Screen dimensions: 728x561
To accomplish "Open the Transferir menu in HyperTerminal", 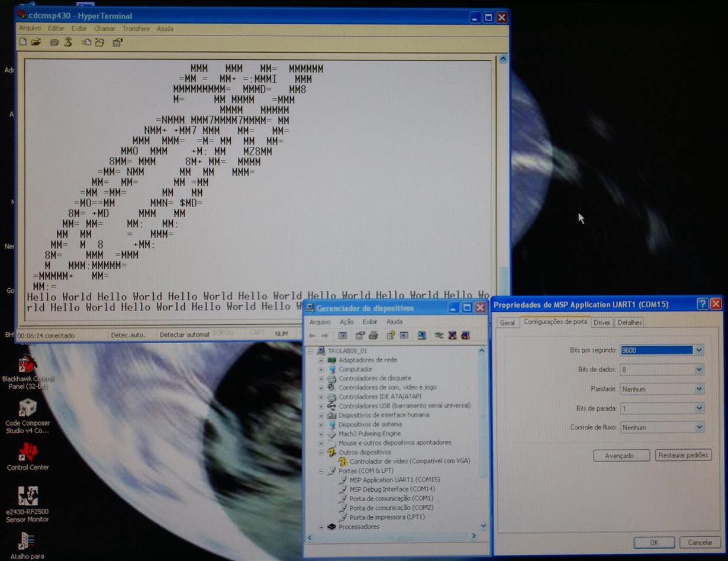I will 136,28.
